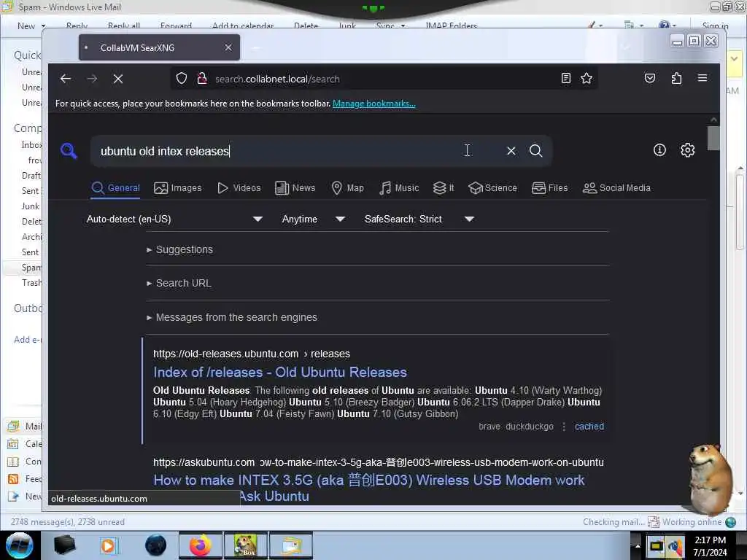Open the Windows Live Mail taskbar button
The height and width of the screenshot is (560, 747).
(291, 545)
